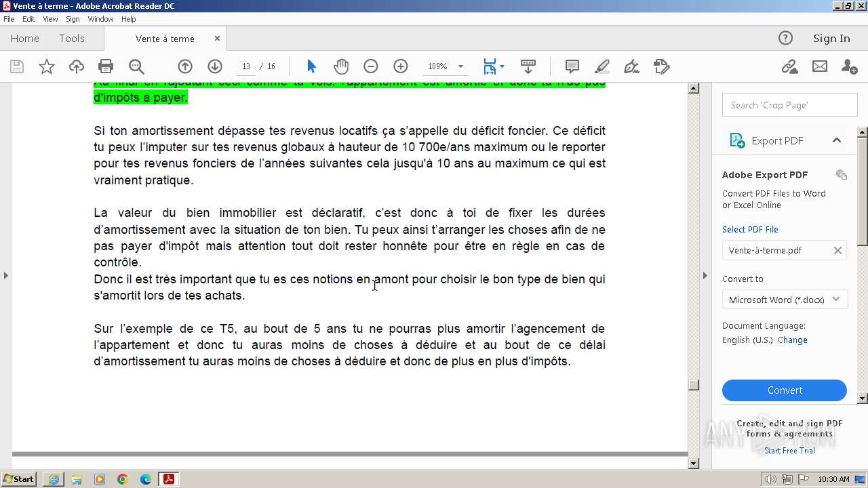The width and height of the screenshot is (868, 488).
Task: Activate the Hand pan tool
Action: pyautogui.click(x=341, y=66)
